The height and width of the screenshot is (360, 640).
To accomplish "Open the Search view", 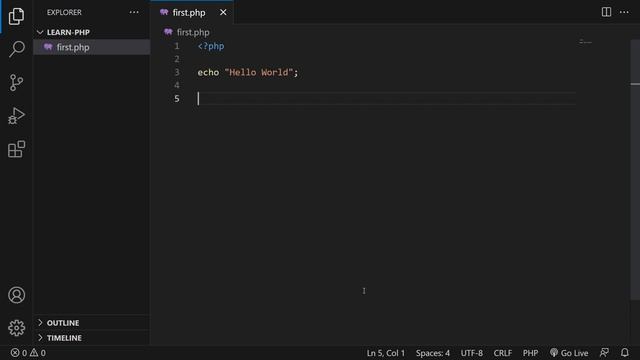I will (16, 49).
